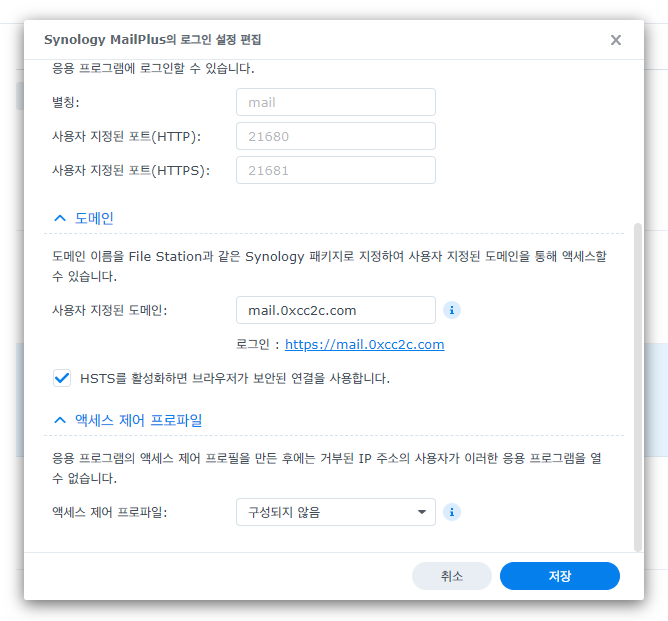668x621 pixels.
Task: Disable the HSTS checkbox
Action: click(x=62, y=378)
